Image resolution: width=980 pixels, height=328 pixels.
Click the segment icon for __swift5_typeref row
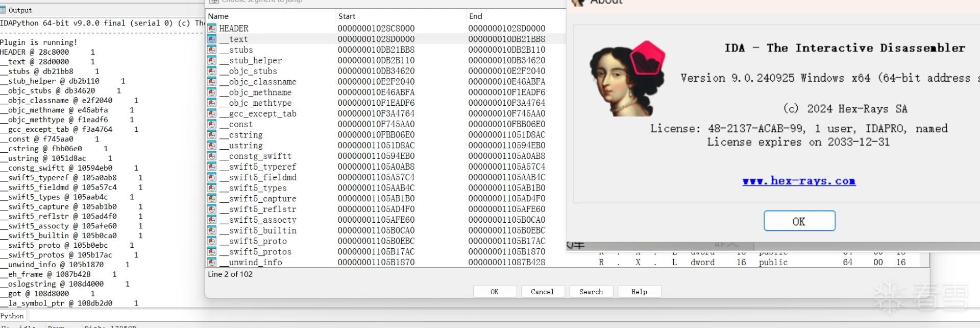point(211,167)
